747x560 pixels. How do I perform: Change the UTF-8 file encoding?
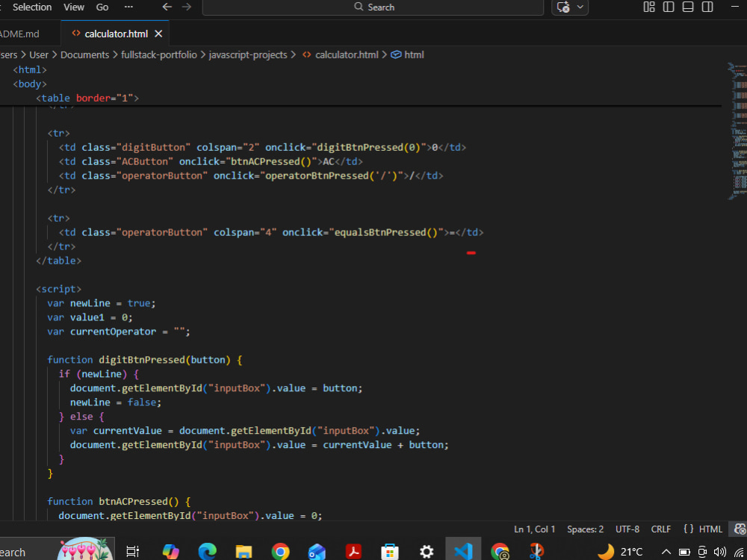[x=627, y=529]
